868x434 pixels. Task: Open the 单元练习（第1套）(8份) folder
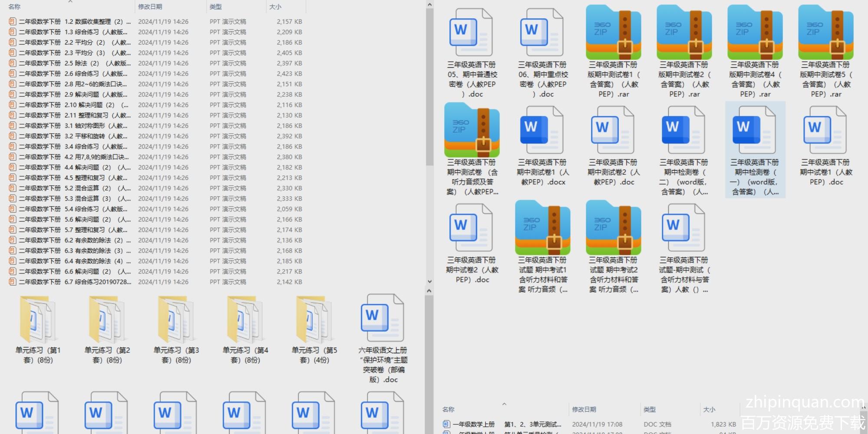coord(38,320)
